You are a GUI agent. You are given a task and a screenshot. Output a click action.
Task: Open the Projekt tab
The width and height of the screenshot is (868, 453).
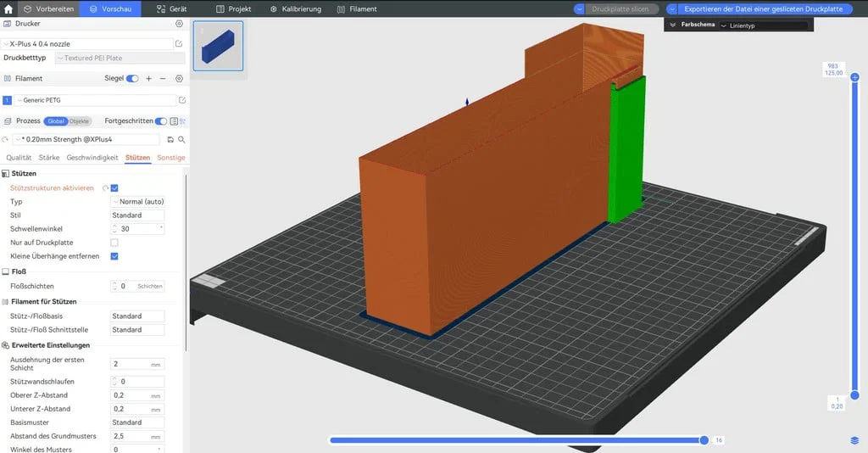coord(234,8)
